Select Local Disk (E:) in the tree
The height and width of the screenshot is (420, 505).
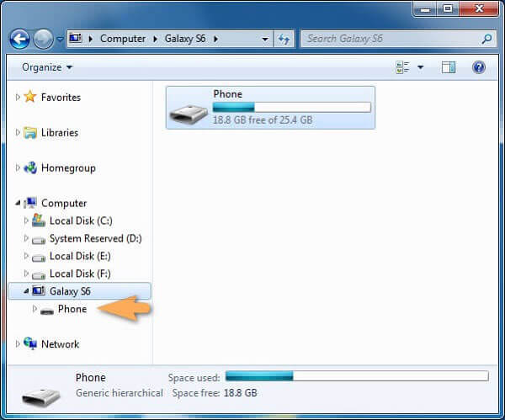[80, 256]
